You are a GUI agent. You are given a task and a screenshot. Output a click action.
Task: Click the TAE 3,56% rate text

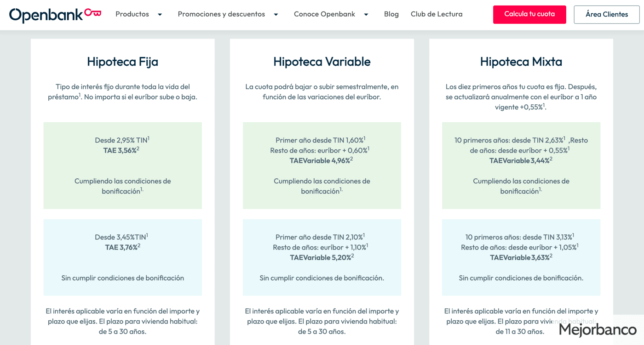(121, 150)
